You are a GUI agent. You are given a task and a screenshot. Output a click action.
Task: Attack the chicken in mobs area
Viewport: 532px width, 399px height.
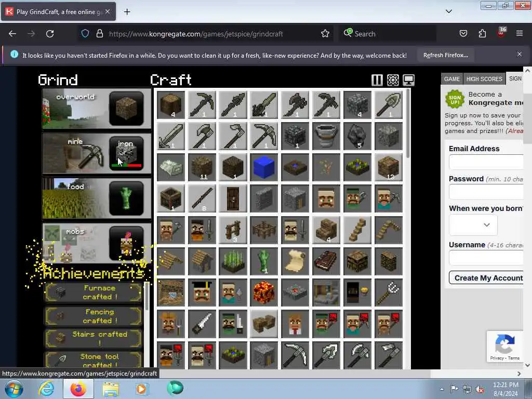[126, 243]
